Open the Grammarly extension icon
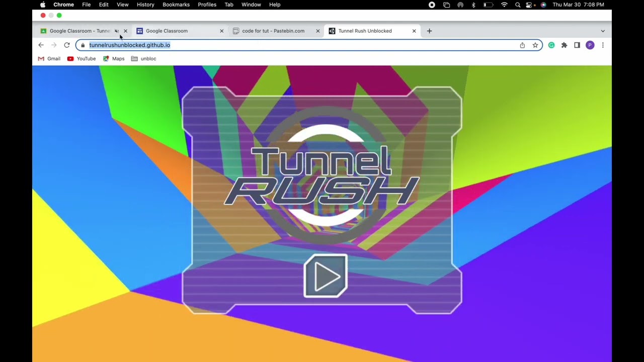644x362 pixels. click(x=551, y=45)
